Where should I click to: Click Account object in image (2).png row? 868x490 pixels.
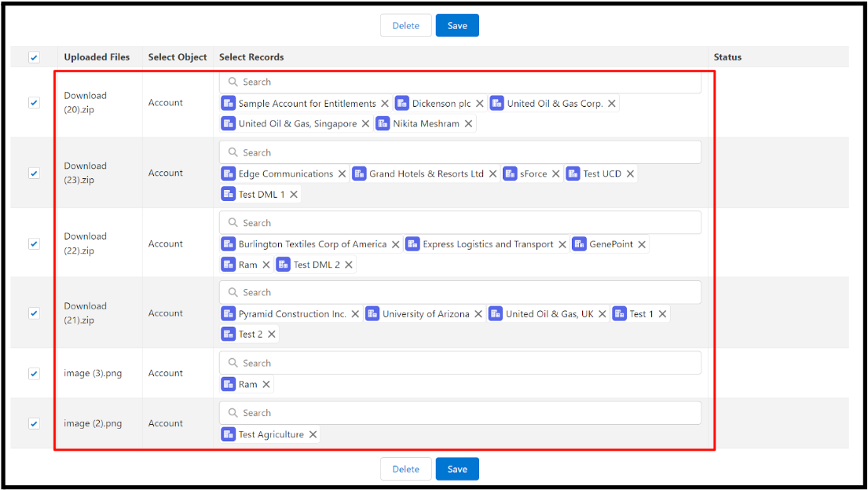coord(166,423)
